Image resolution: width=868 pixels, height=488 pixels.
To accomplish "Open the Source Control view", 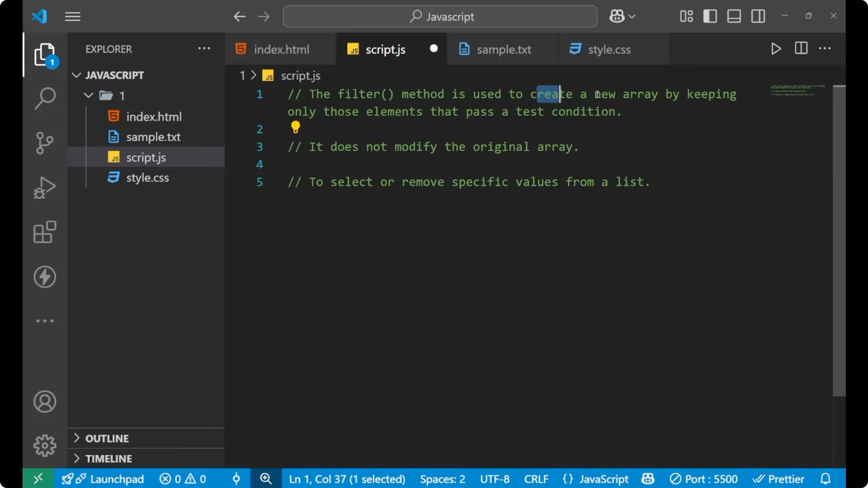I will click(44, 143).
